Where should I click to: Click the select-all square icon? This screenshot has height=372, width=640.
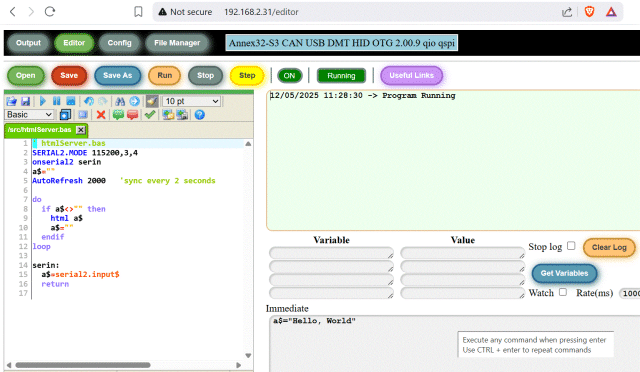coord(83,115)
